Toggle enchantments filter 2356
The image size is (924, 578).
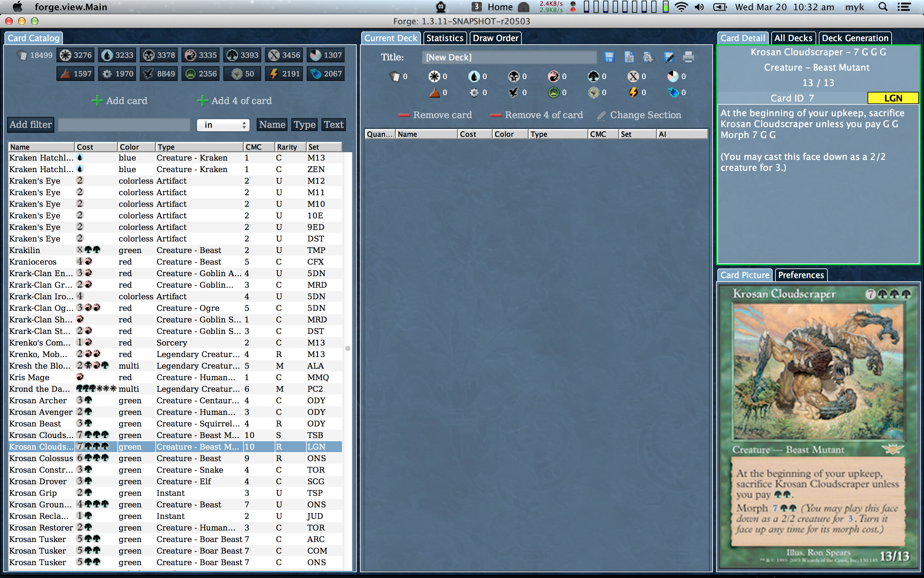click(x=201, y=74)
